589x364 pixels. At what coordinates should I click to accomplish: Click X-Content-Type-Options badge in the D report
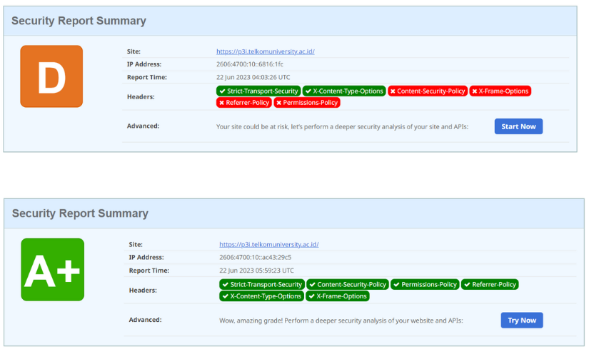click(344, 91)
